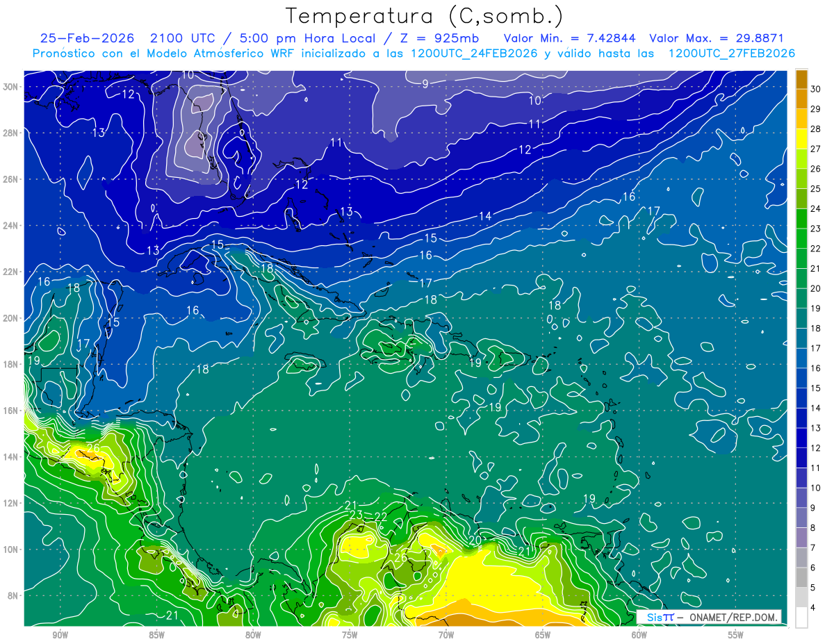Click the bright yellow swatch between 27 and 28
Viewport: 834px width, 644px height.
tap(801, 139)
